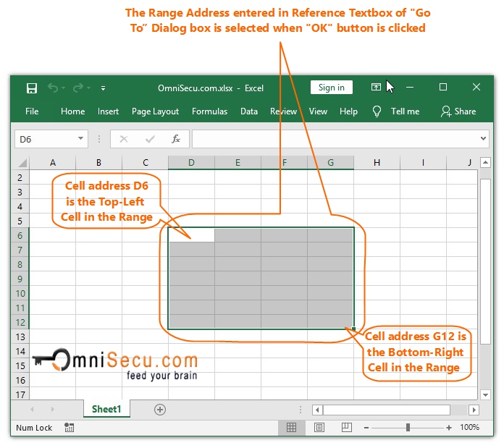
Task: Open the Help ribbon tab
Action: tap(349, 111)
